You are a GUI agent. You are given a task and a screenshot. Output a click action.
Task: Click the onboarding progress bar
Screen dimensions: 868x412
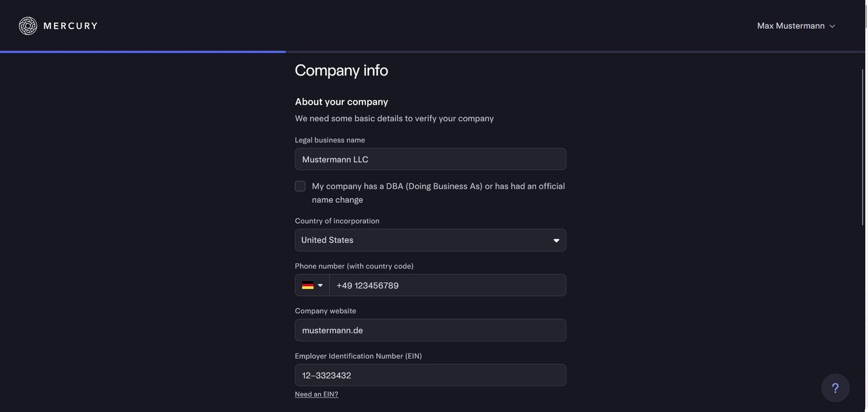pyautogui.click(x=143, y=51)
